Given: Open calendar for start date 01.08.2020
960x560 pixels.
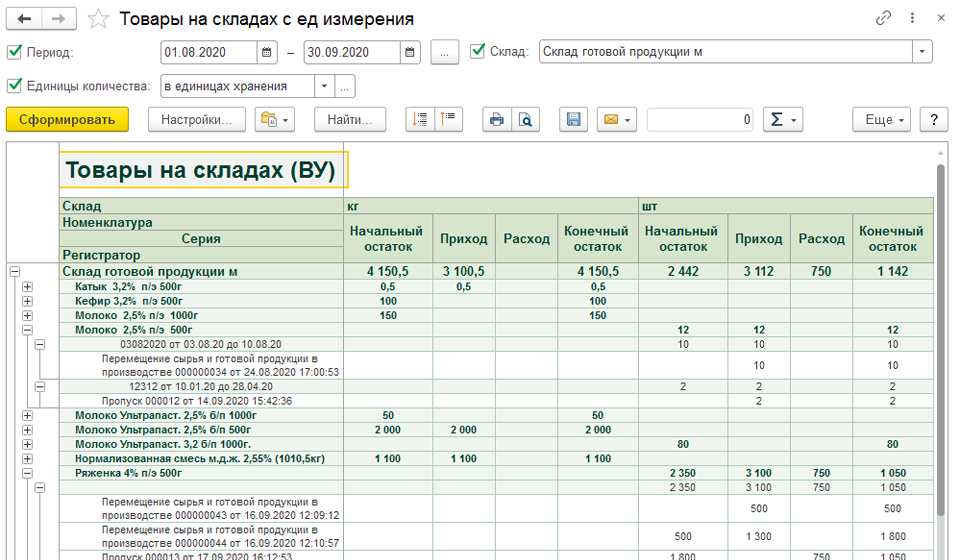Looking at the screenshot, I should click(266, 52).
